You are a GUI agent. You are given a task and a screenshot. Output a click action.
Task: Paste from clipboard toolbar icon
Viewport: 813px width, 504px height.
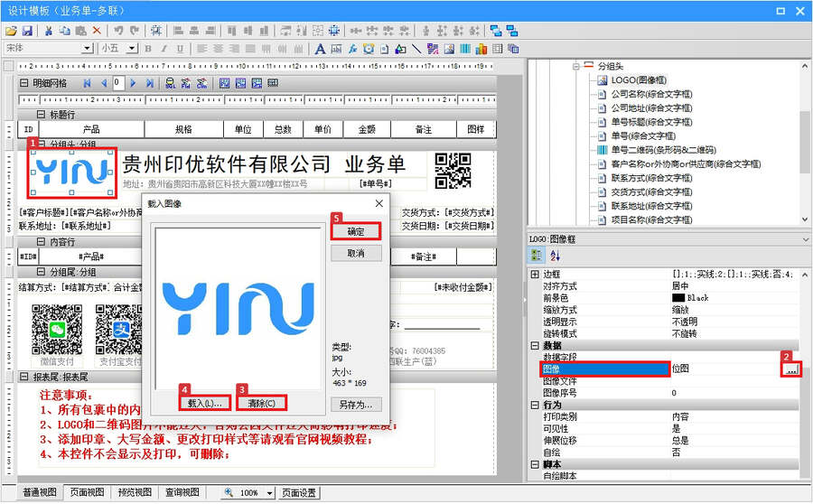(x=81, y=31)
